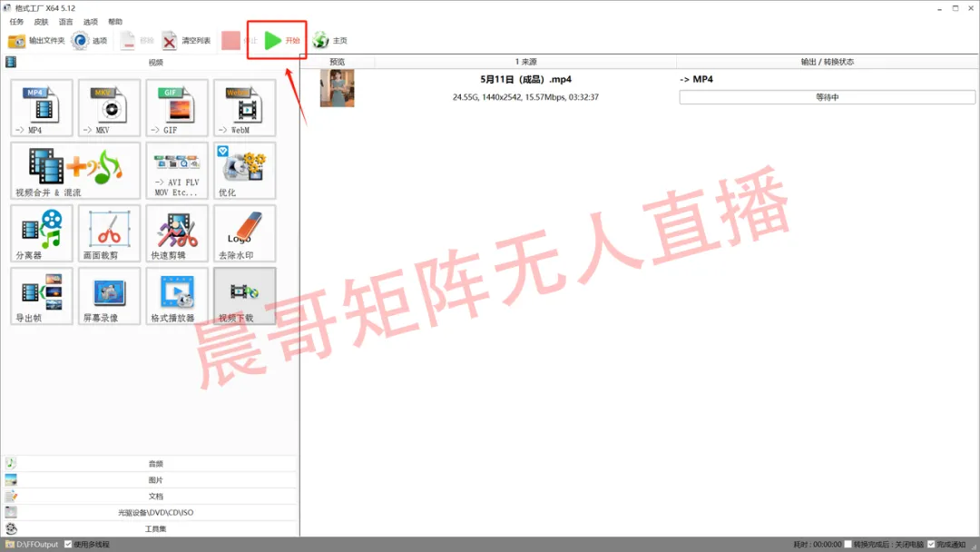Open the 皮肤 skin menu
The height and width of the screenshot is (552, 980).
[41, 22]
